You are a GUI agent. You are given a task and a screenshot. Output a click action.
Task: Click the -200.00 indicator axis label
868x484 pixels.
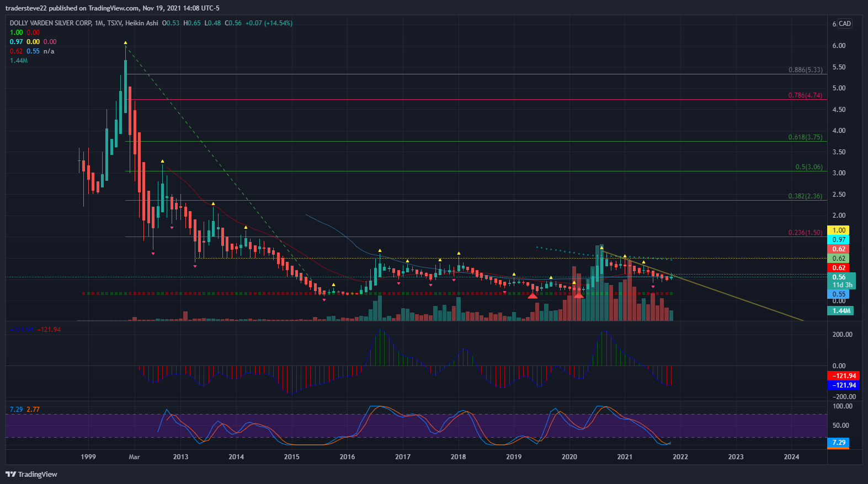[x=844, y=397]
